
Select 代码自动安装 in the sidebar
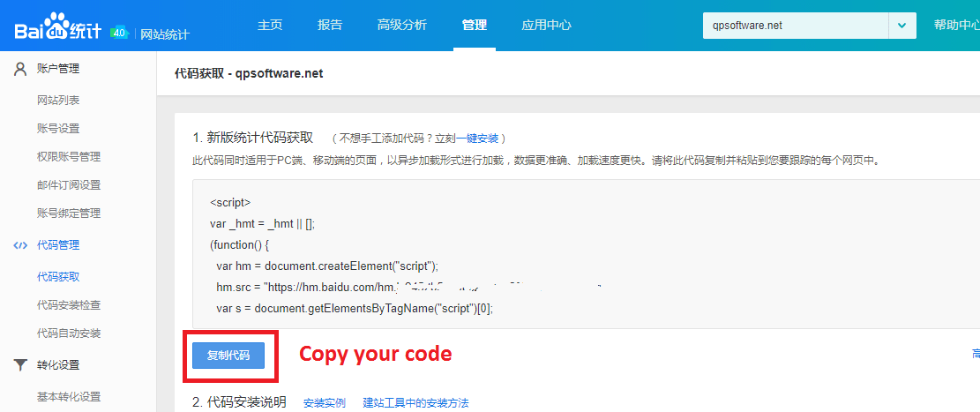pos(69,333)
